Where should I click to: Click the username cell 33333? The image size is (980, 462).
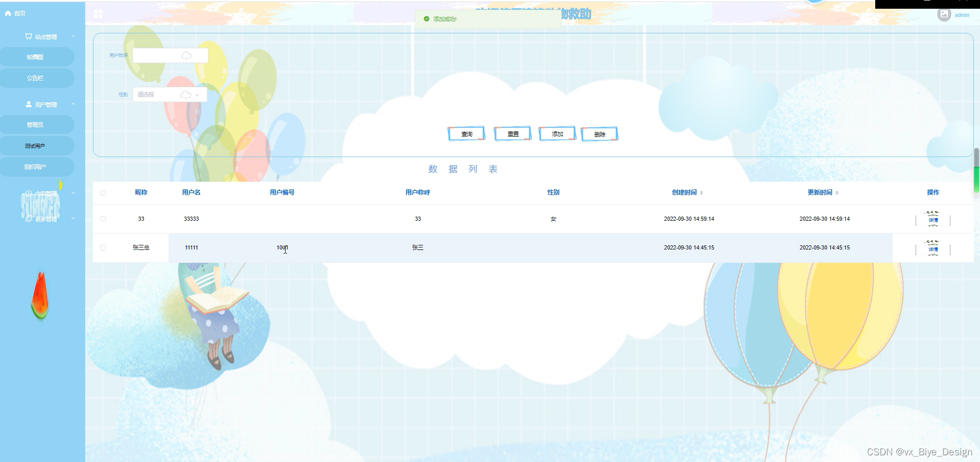(192, 219)
